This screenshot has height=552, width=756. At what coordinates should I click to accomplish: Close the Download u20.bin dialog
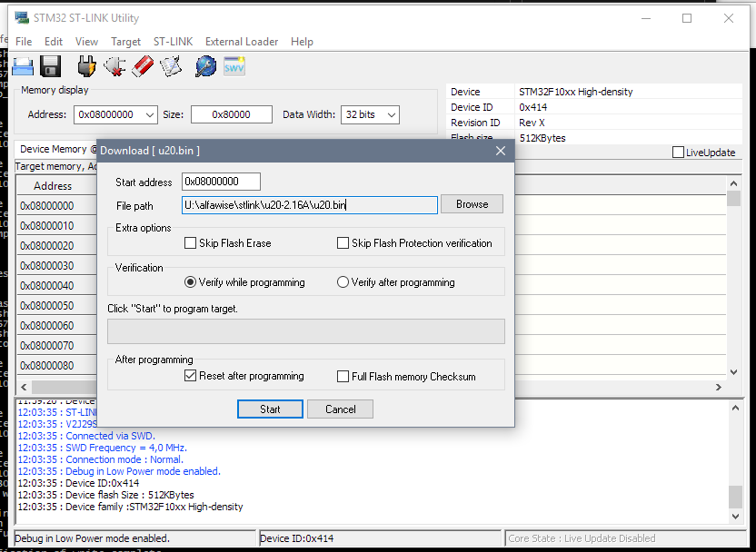coord(501,151)
